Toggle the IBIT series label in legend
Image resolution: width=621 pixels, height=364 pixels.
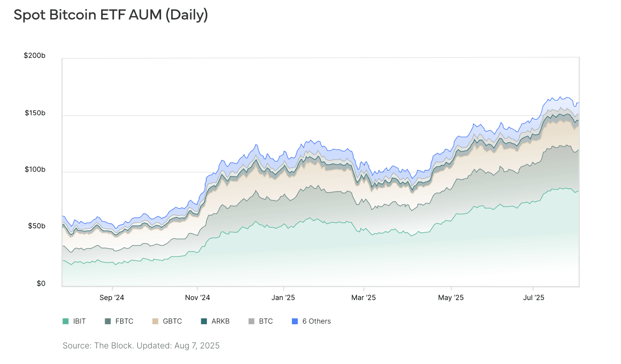(x=80, y=321)
